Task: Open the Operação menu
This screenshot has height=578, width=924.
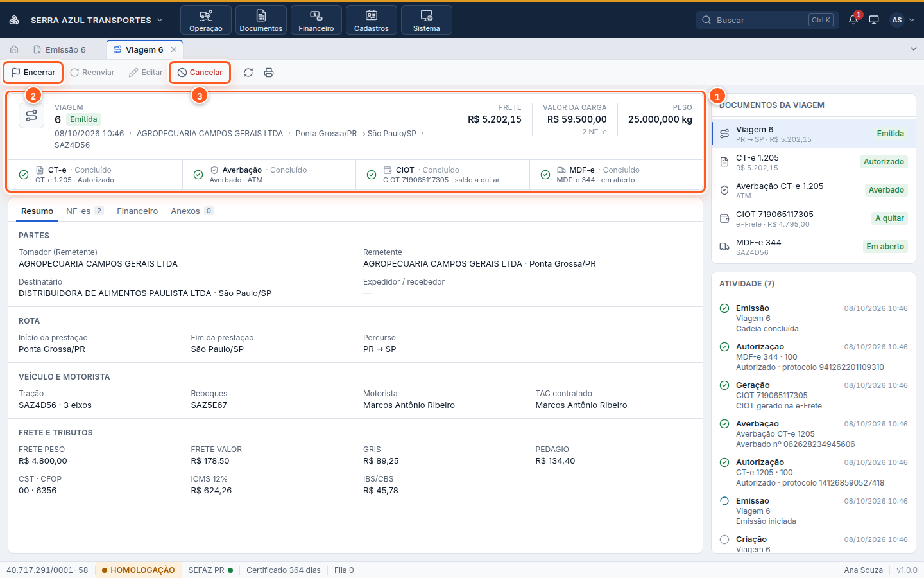Action: pos(206,20)
